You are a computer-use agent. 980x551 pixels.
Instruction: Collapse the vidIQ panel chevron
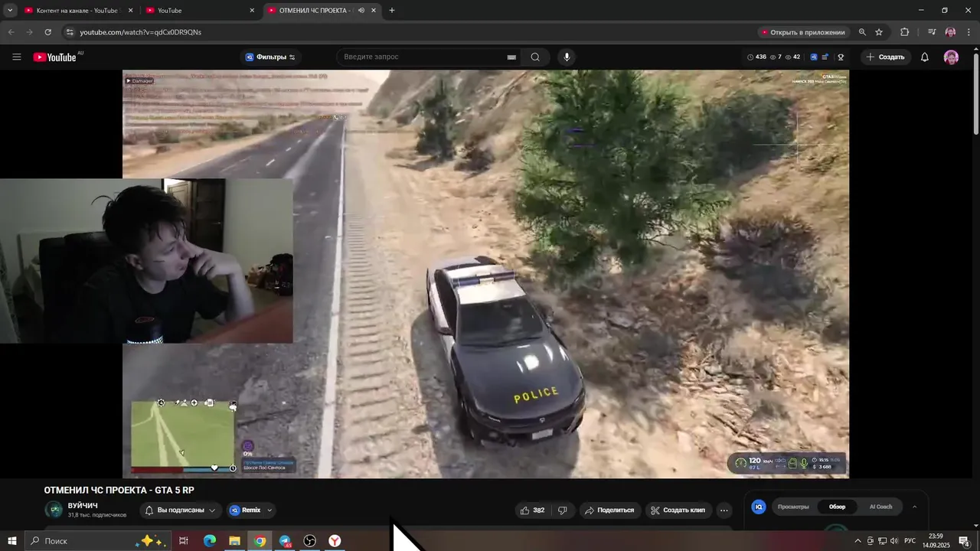(914, 507)
